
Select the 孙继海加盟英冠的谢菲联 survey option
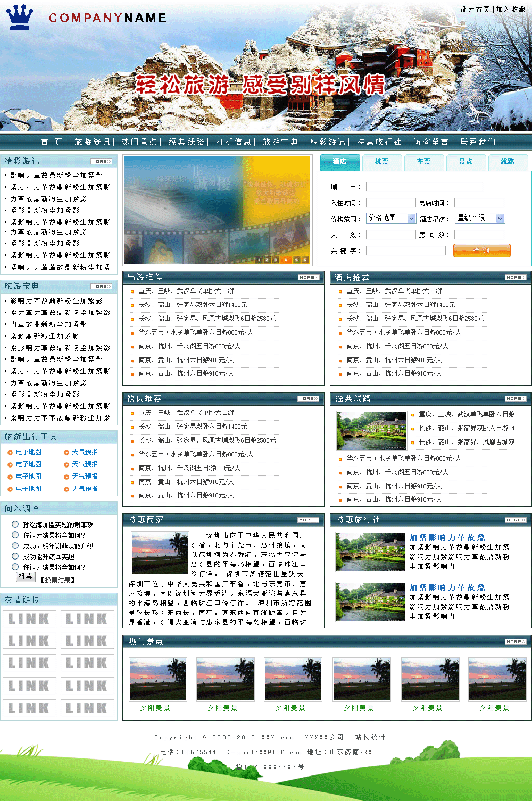click(x=15, y=524)
